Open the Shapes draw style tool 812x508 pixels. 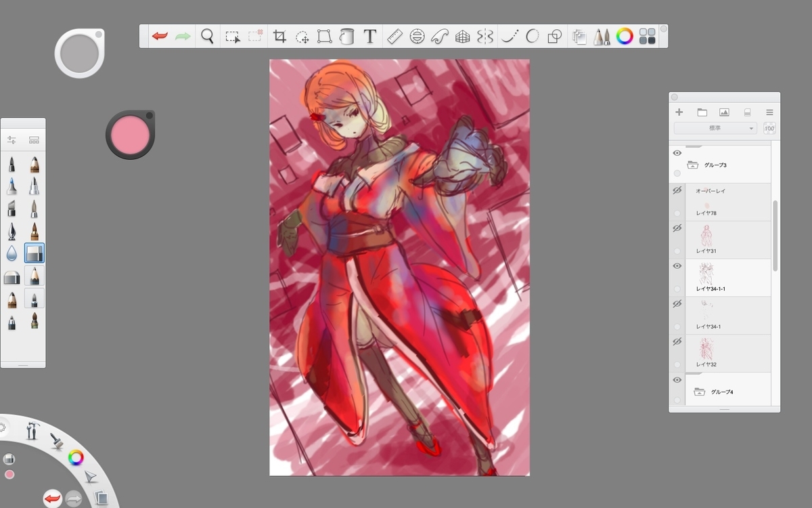[x=554, y=37]
